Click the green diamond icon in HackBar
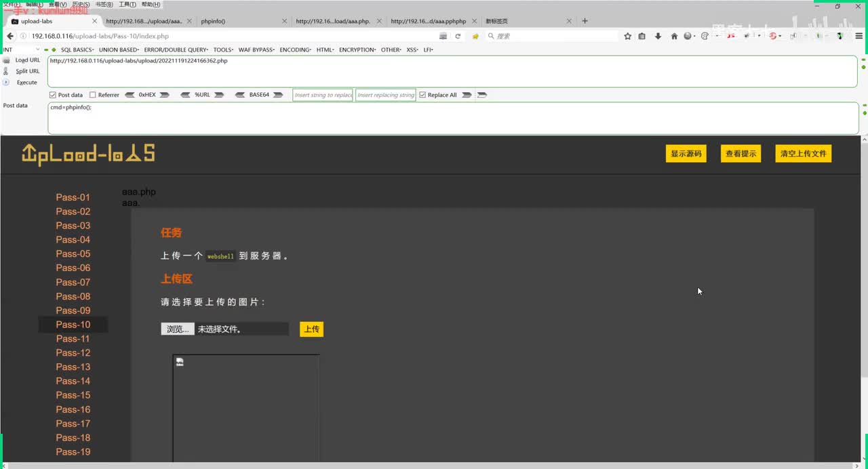Screen dimensions: 868x469 (x=54, y=49)
